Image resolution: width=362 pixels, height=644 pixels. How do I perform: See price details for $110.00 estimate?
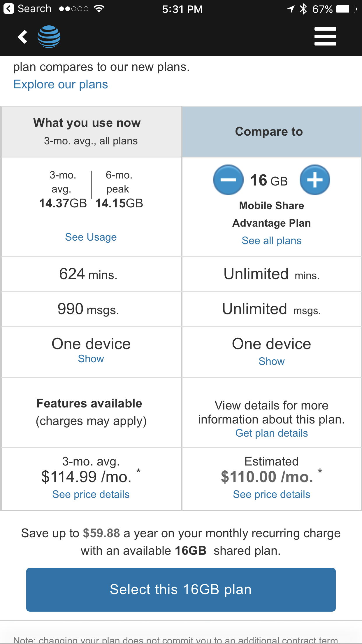coord(272,494)
